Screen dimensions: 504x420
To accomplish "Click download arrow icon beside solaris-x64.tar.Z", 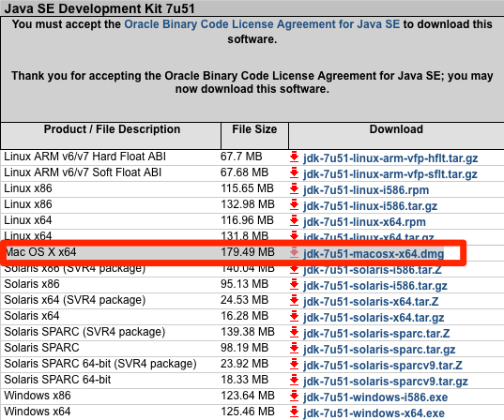I will pyautogui.click(x=294, y=301).
